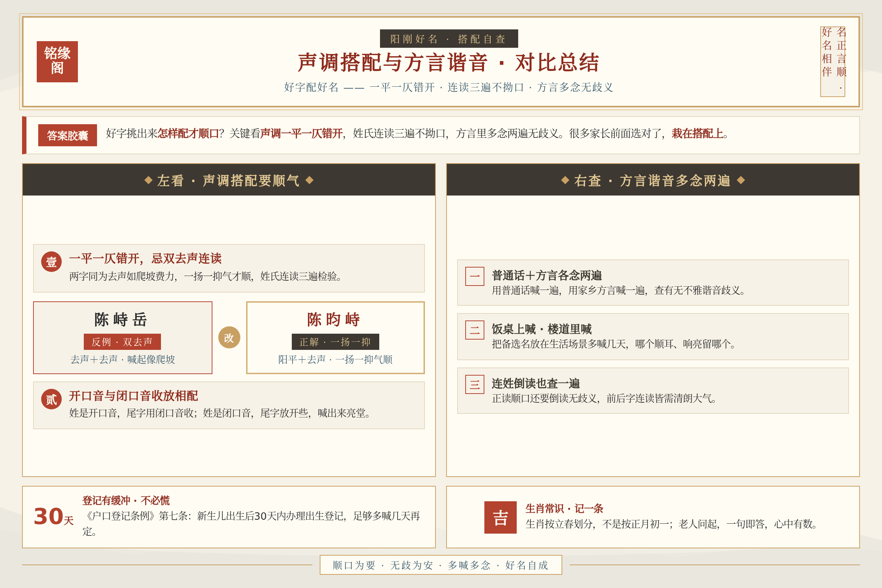Image resolution: width=882 pixels, height=588 pixels.
Task: Click the highlighted phrase 怎样配才顺口
Action: pos(188,133)
